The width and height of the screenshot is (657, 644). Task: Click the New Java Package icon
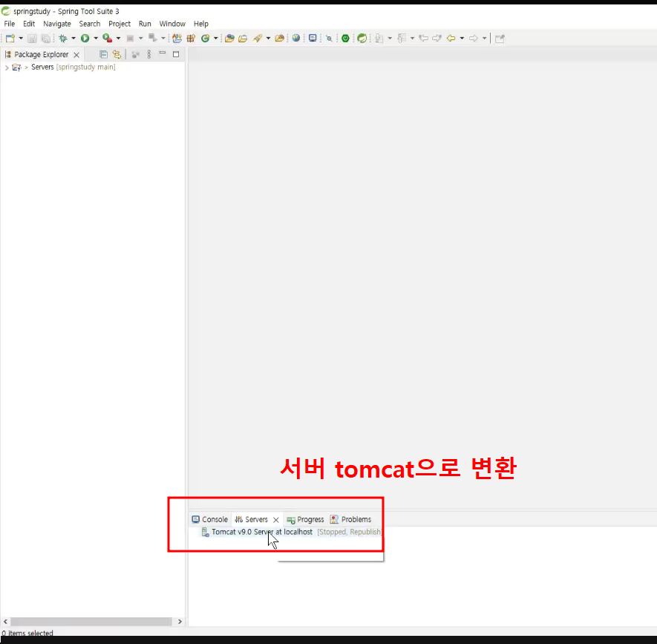click(191, 39)
